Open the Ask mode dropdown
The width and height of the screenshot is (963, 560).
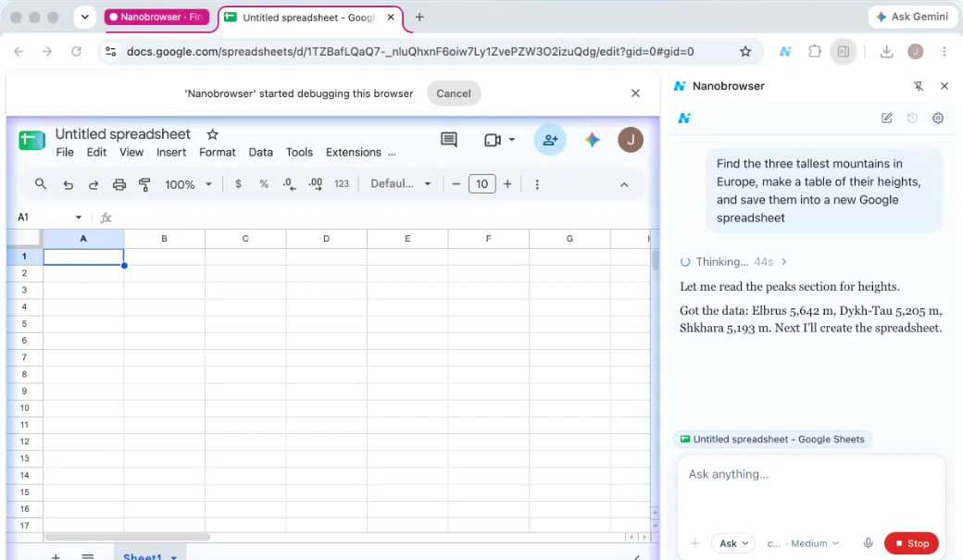click(x=733, y=543)
